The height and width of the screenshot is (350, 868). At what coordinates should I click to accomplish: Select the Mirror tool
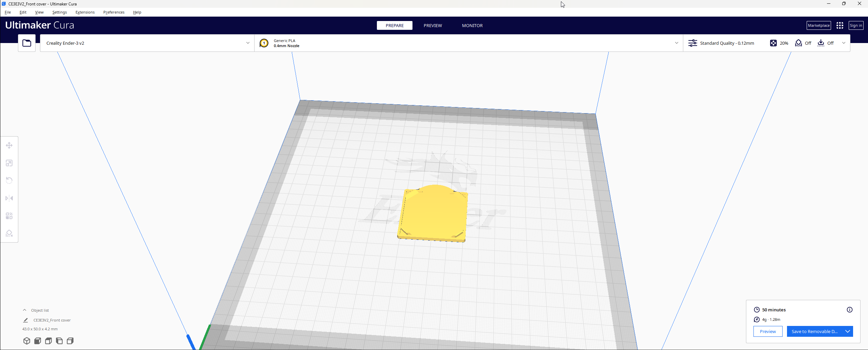9,198
